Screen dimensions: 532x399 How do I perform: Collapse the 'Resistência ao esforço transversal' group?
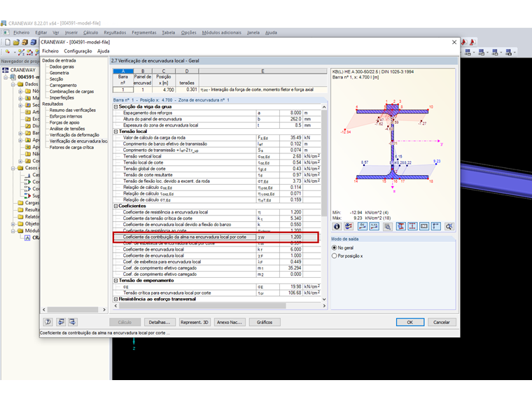point(115,300)
